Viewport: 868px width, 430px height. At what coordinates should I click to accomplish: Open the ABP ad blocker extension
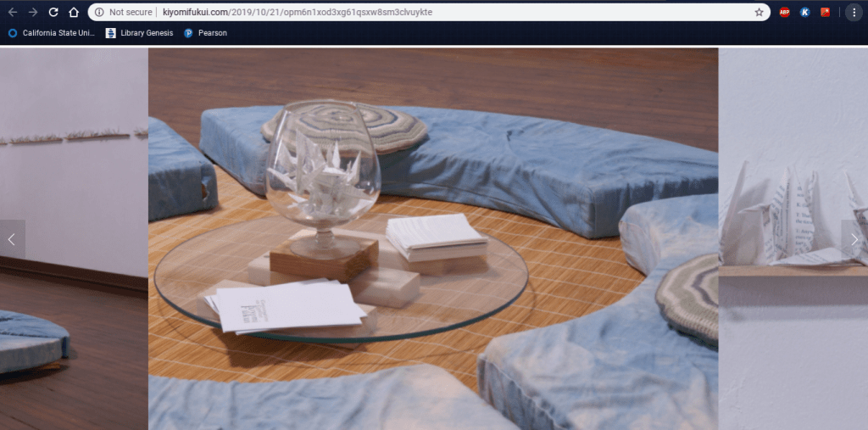coord(784,13)
